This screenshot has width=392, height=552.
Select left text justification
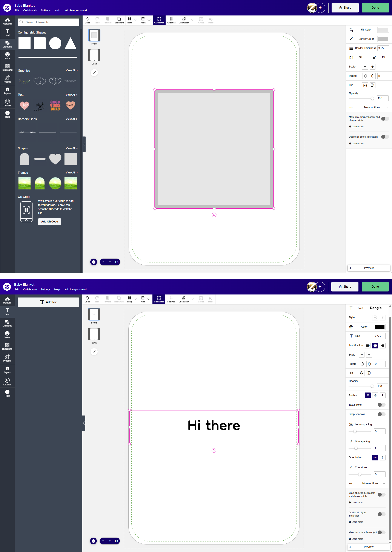(x=368, y=345)
